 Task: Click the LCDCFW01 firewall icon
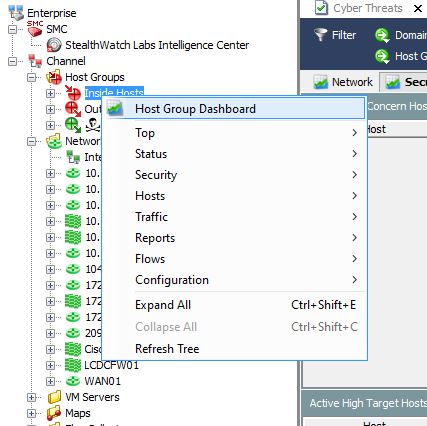[73, 365]
